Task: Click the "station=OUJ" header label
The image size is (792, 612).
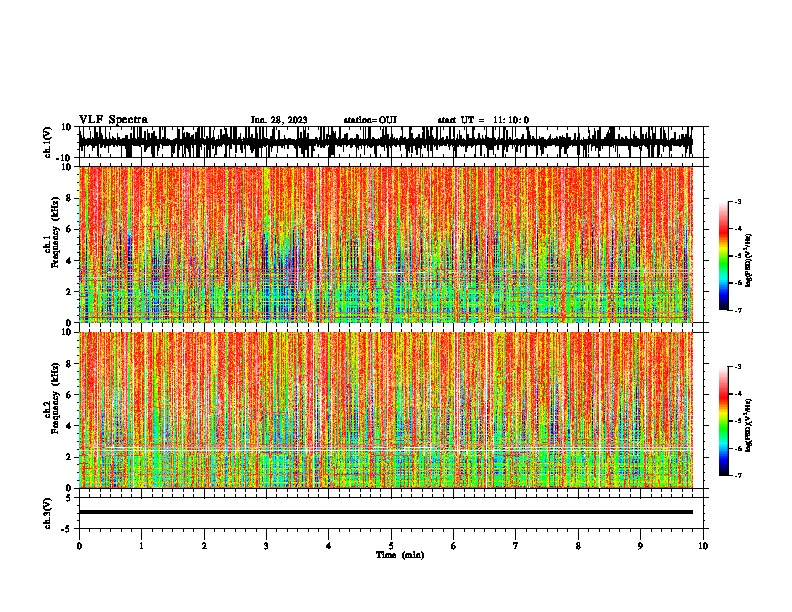Action: (x=370, y=120)
